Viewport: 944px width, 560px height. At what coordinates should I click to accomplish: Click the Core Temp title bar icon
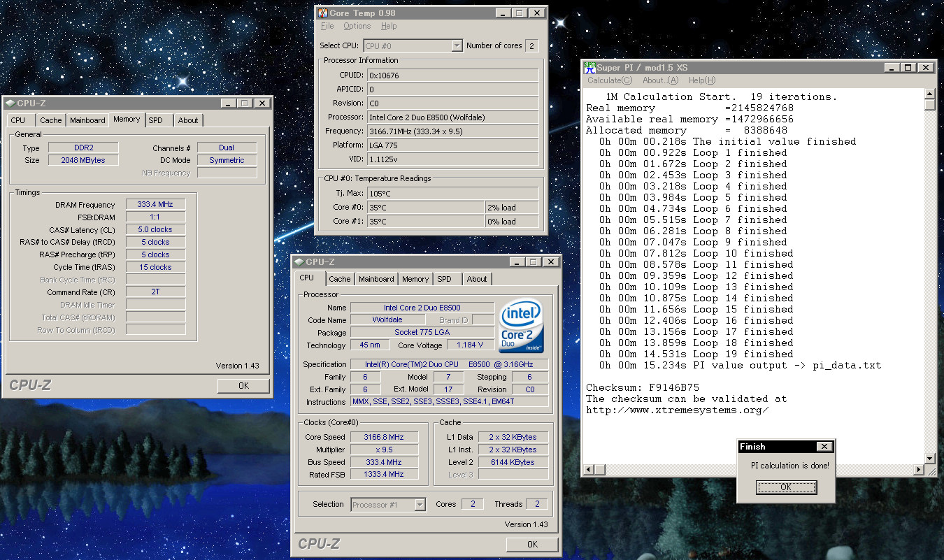(x=322, y=13)
